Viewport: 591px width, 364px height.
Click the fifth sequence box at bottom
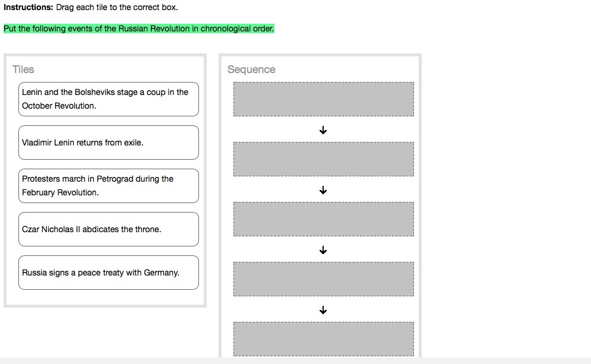[323, 338]
